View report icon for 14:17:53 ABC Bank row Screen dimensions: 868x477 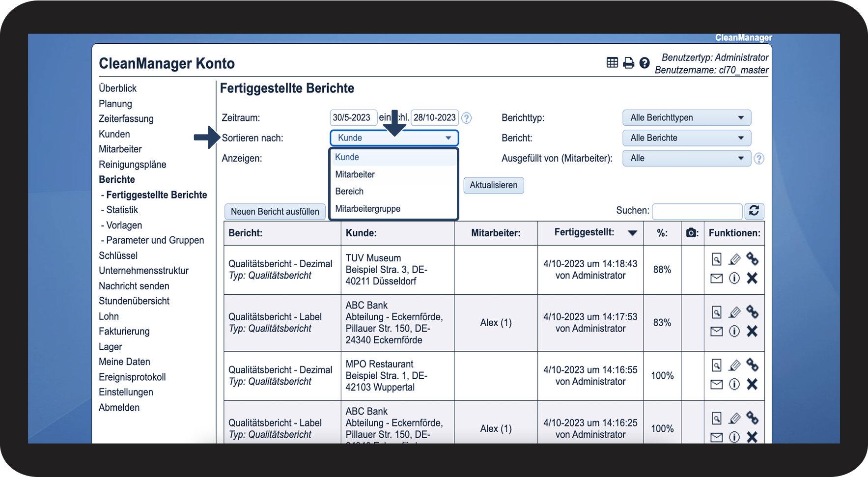(717, 312)
